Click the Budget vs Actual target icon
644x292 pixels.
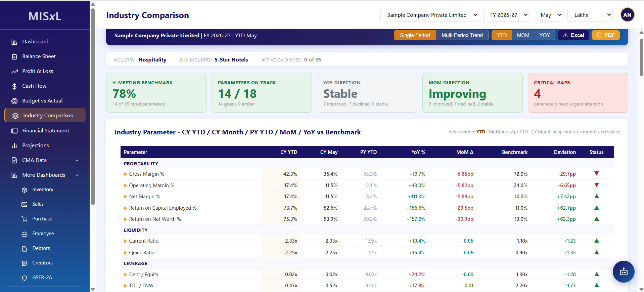click(x=14, y=101)
